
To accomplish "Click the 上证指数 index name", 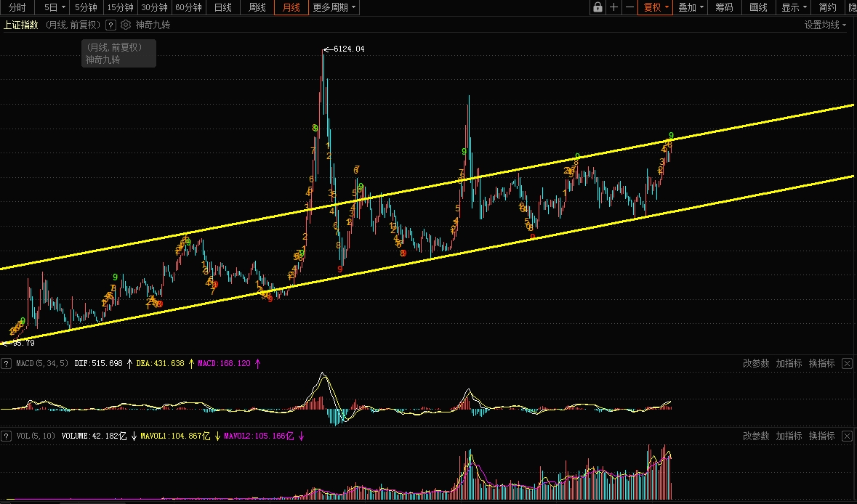I will tap(21, 25).
